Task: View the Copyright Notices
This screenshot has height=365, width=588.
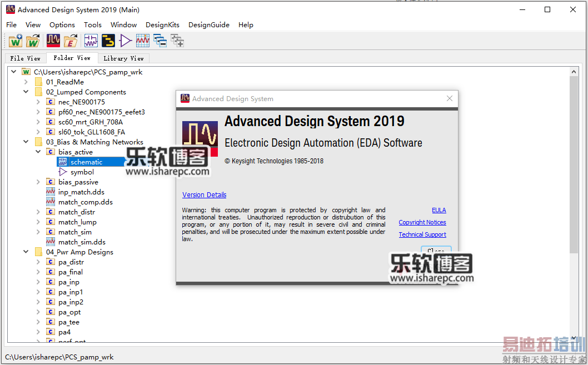Action: click(422, 222)
